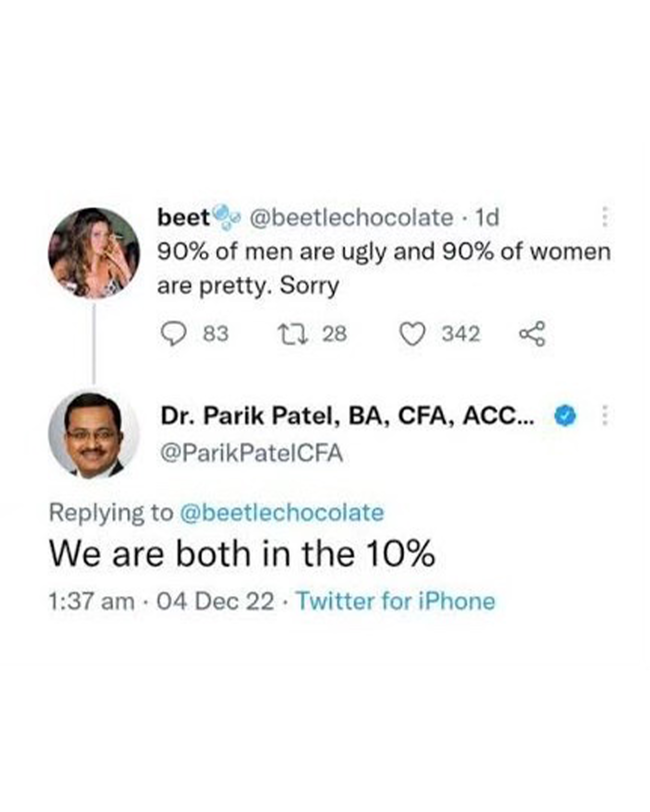Click the 1:37 am · 04 Dec 22 timestamp
The image size is (650, 812).
pyautogui.click(x=161, y=601)
